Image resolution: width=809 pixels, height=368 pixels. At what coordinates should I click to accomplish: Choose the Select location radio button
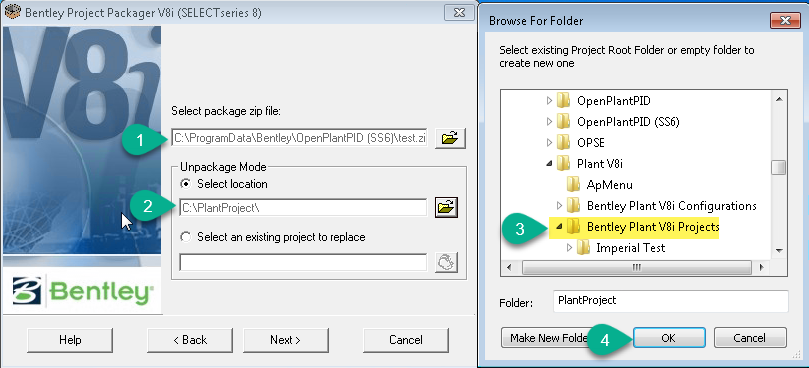pyautogui.click(x=185, y=184)
